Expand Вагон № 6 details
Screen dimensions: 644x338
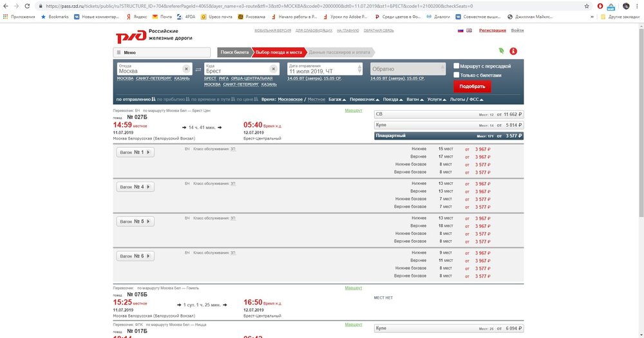click(x=135, y=256)
